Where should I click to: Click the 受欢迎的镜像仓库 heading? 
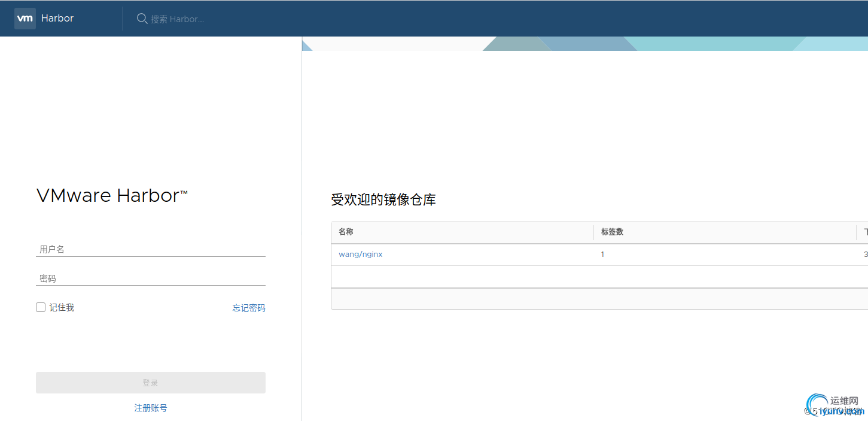click(x=383, y=200)
